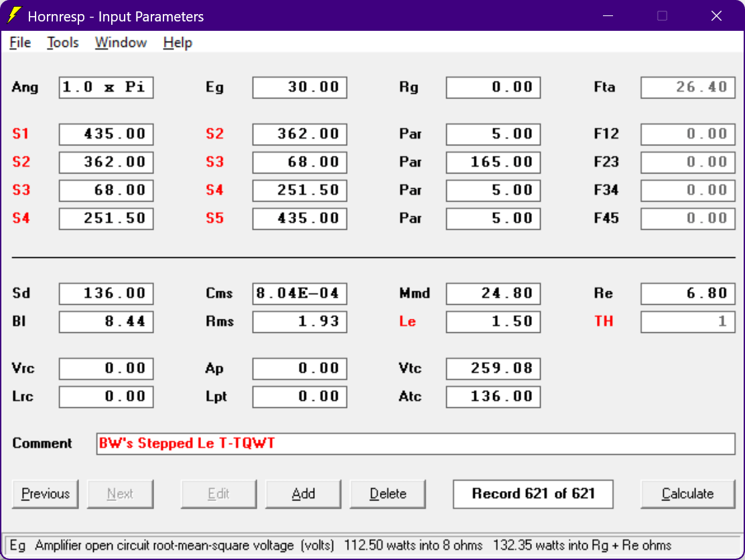Click the Par field showing 165.00
The width and height of the screenshot is (745, 560).
(493, 162)
